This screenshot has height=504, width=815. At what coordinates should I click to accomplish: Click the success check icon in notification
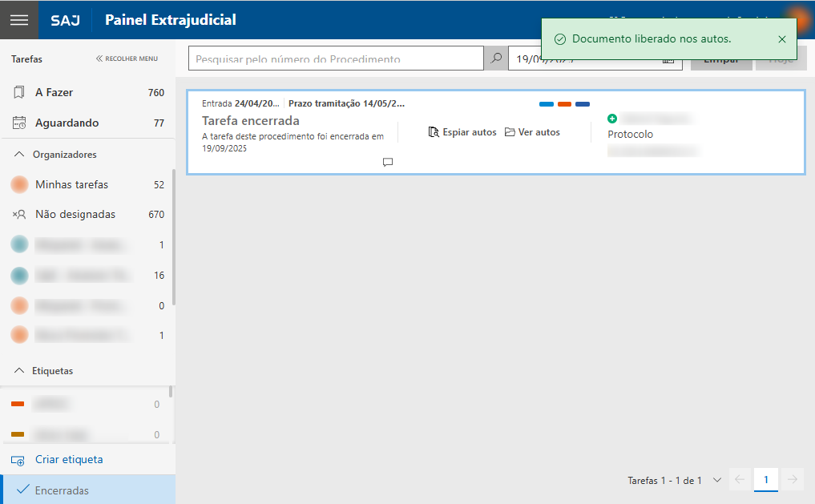pyautogui.click(x=560, y=39)
